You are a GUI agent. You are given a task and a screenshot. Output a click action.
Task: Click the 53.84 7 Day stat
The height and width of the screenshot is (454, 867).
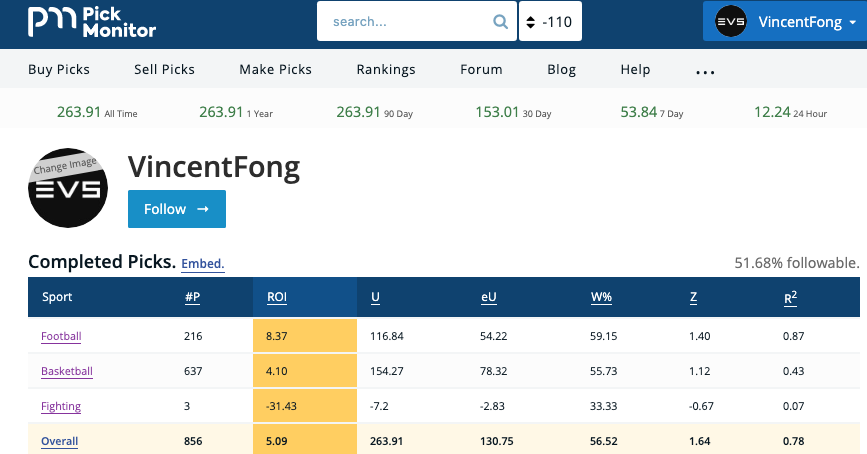coord(651,112)
